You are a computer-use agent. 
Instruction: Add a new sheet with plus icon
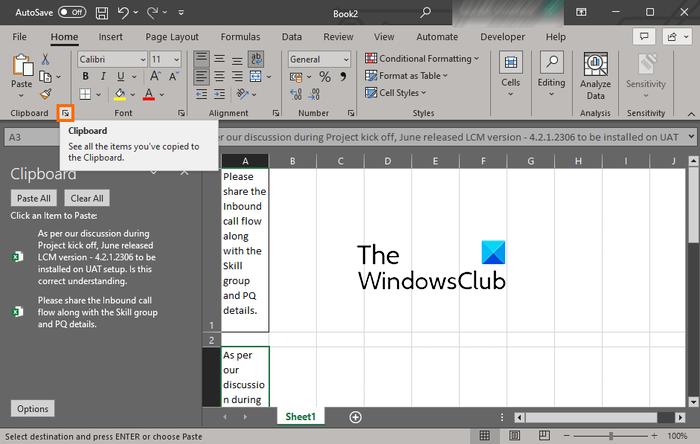point(355,416)
